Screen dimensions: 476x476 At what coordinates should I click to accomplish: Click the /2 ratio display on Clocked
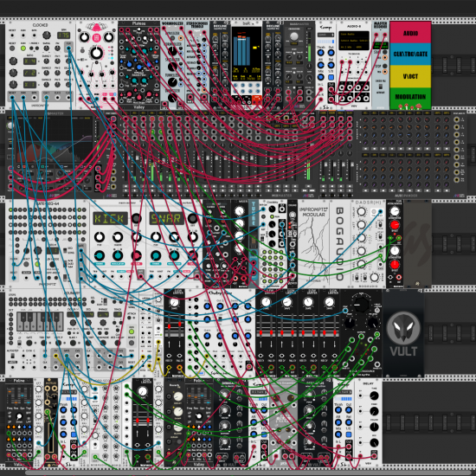pos(29,73)
